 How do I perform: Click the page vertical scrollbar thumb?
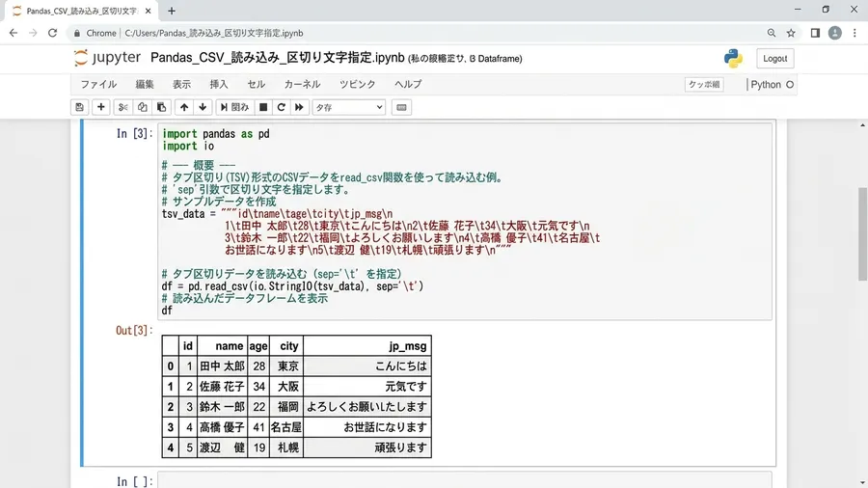(862, 234)
